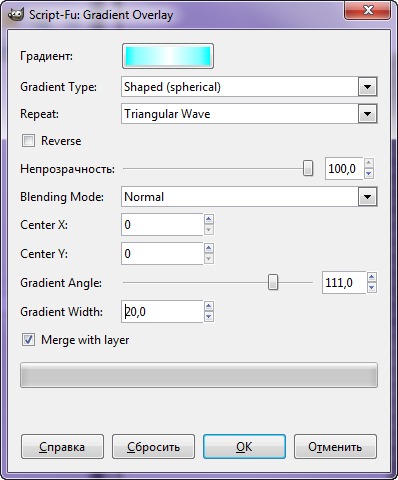The height and width of the screenshot is (480, 398).
Task: Increase opacity with the up stepper arrow
Action: [369, 163]
